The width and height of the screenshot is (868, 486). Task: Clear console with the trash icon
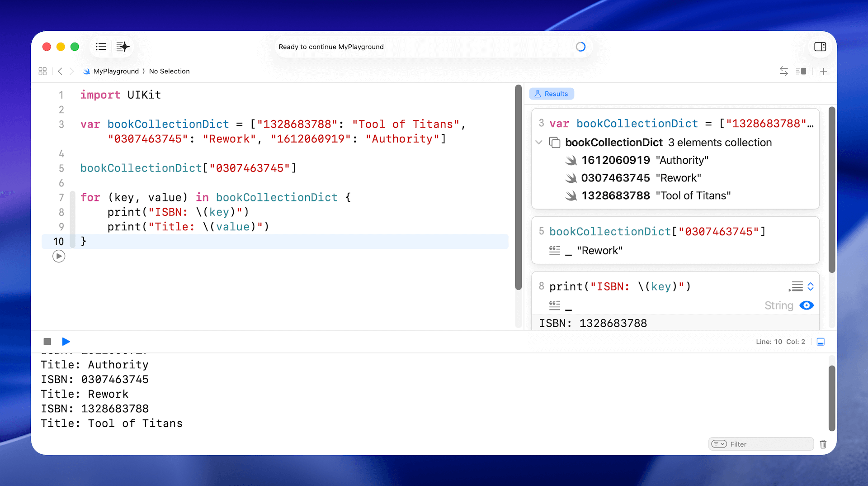click(823, 444)
